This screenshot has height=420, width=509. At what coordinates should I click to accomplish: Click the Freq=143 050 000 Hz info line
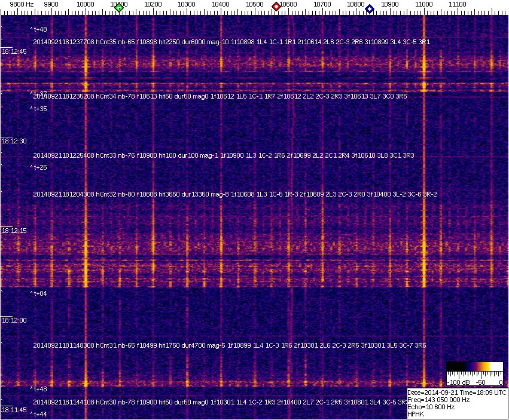pyautogui.click(x=438, y=400)
